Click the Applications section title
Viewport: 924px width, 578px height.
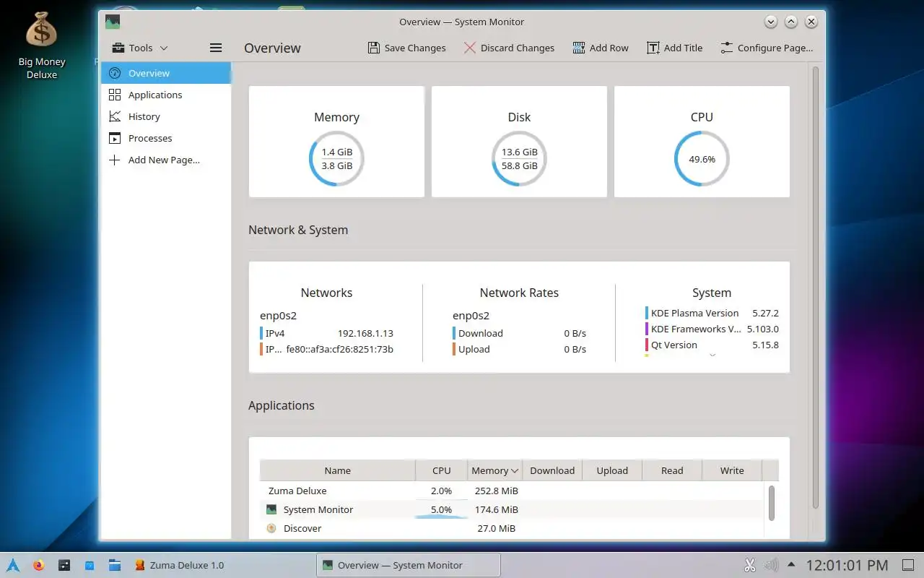tap(282, 405)
